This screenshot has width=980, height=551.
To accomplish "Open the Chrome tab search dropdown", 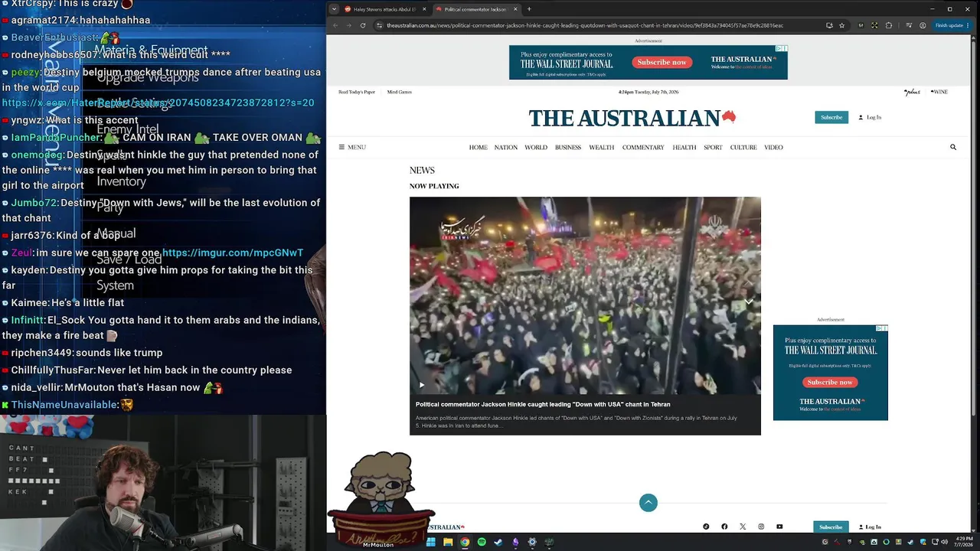I will (334, 9).
